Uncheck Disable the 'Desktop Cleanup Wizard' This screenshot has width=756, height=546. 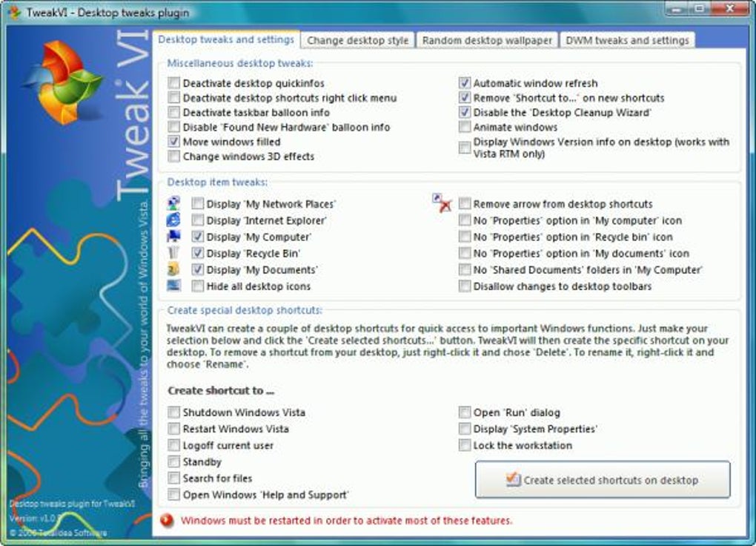click(464, 113)
